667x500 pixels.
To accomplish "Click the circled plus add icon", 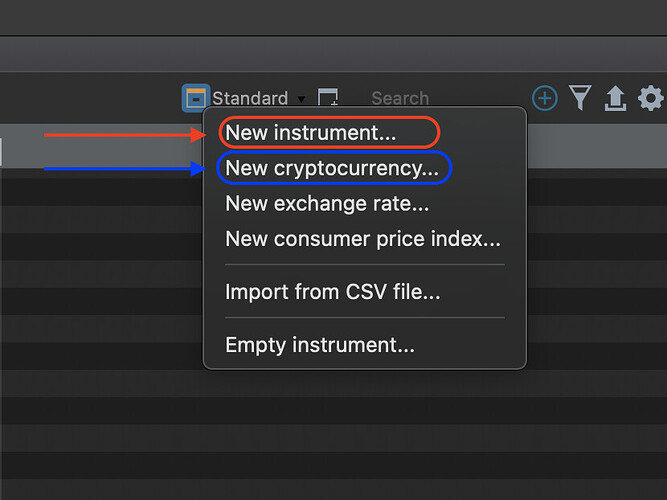I will click(544, 98).
